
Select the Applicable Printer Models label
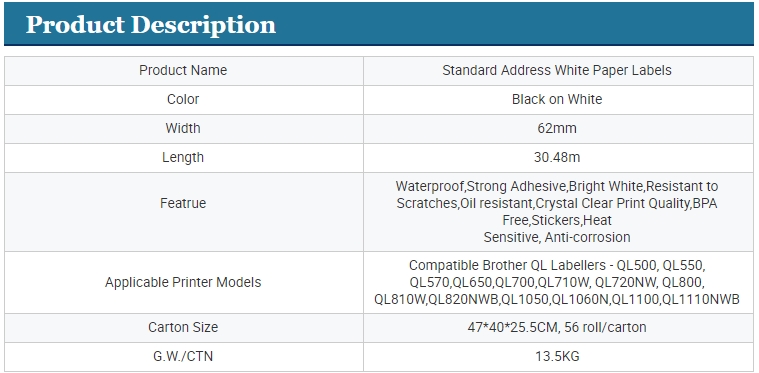(x=183, y=283)
